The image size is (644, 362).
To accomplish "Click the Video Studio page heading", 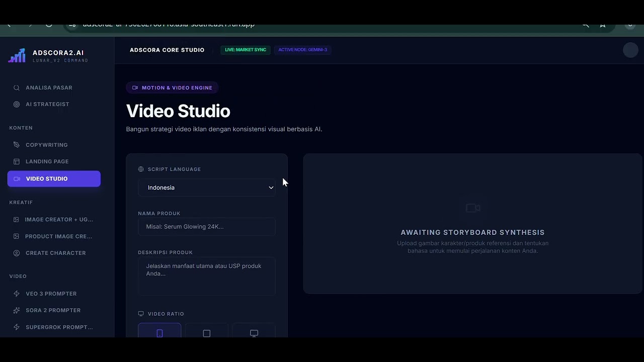I will (178, 111).
